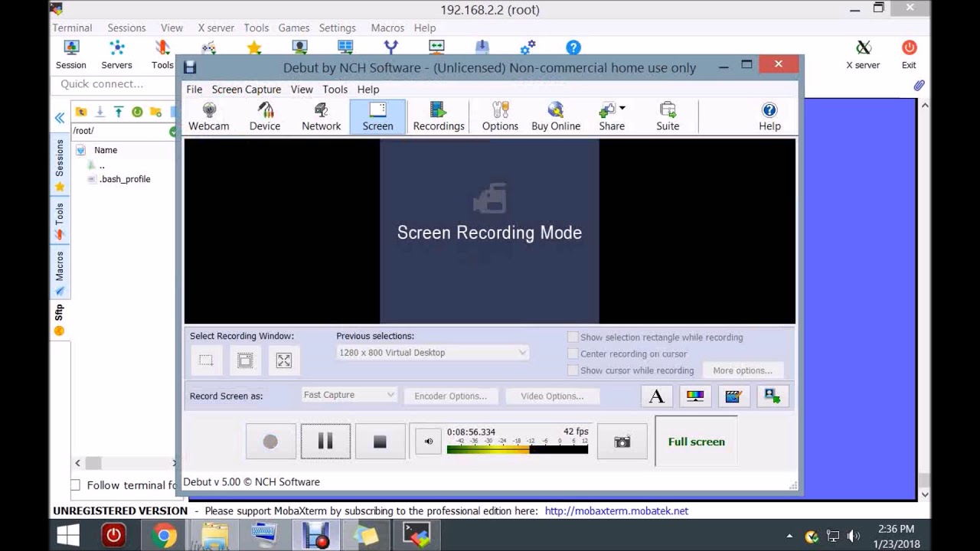Open the Macros menu in MobaXterm
Viewport: 980px width, 551px height.
coord(387,28)
